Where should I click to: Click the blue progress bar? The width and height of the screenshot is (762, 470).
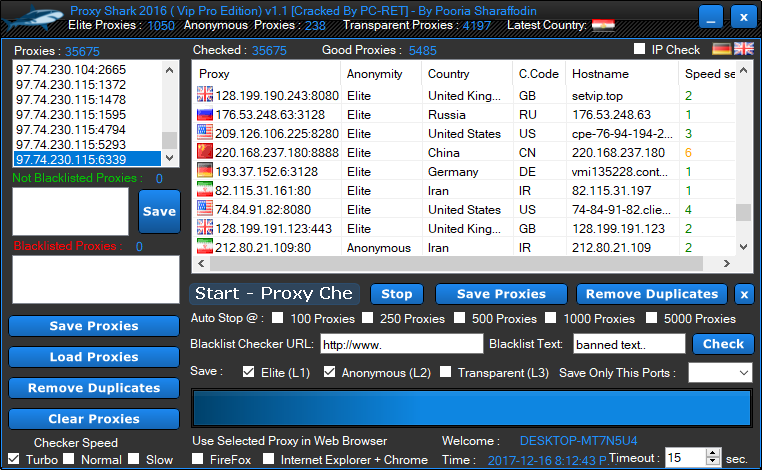tap(471, 411)
